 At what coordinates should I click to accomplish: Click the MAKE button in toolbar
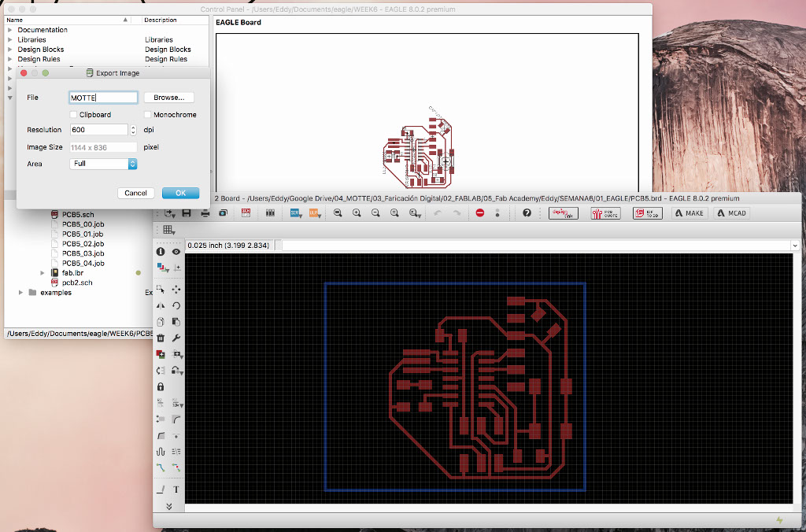point(690,212)
